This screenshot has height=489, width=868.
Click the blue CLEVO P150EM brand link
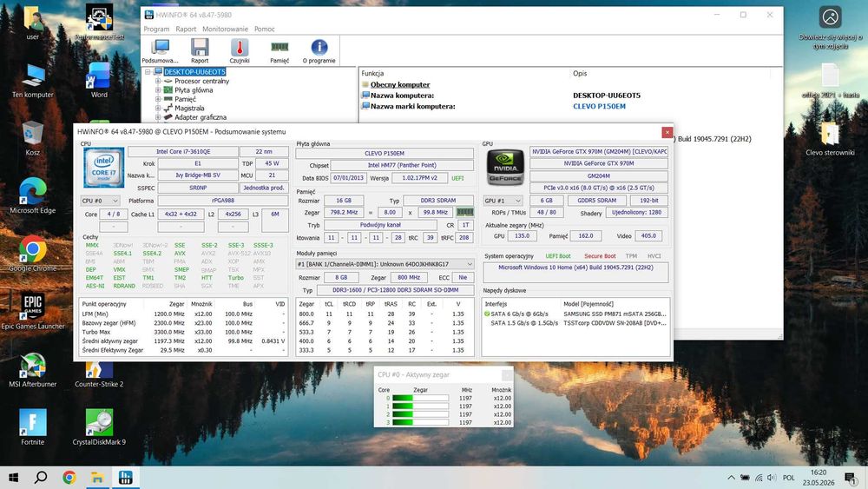(x=599, y=106)
